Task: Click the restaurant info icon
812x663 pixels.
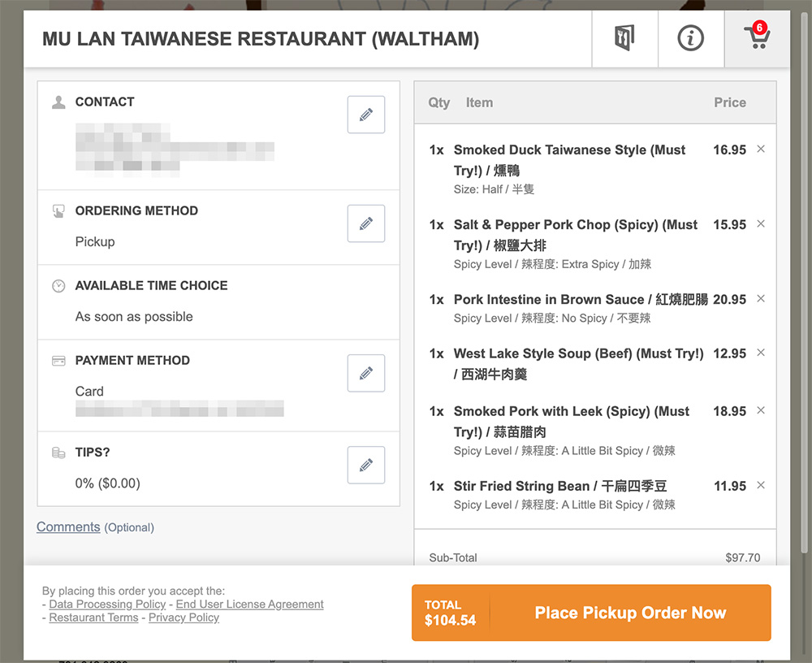Action: pyautogui.click(x=690, y=38)
